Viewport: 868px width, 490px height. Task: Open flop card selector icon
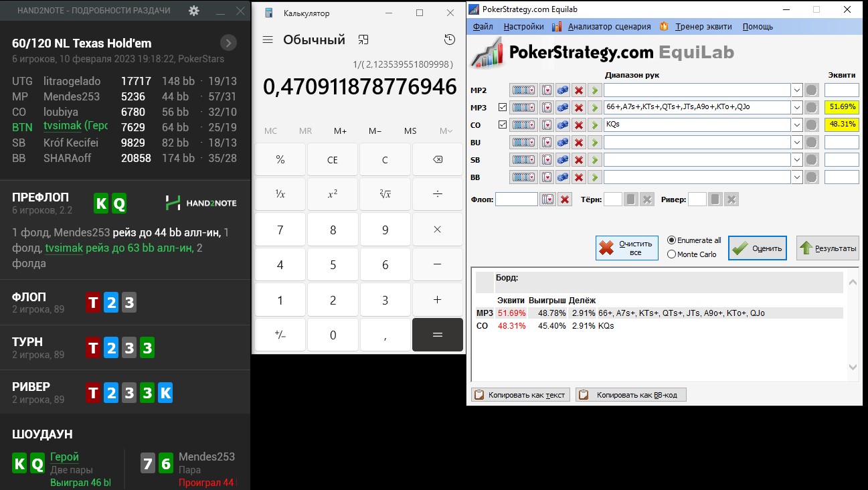point(547,199)
